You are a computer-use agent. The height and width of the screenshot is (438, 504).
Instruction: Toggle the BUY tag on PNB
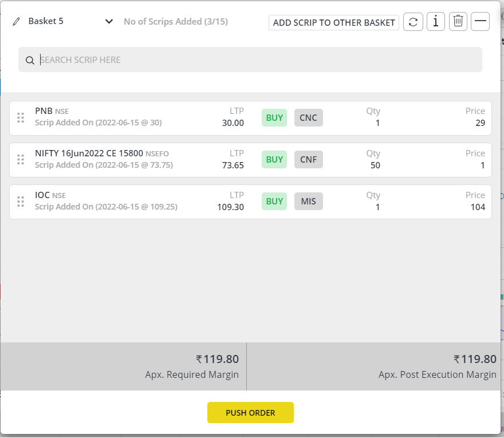tap(274, 117)
